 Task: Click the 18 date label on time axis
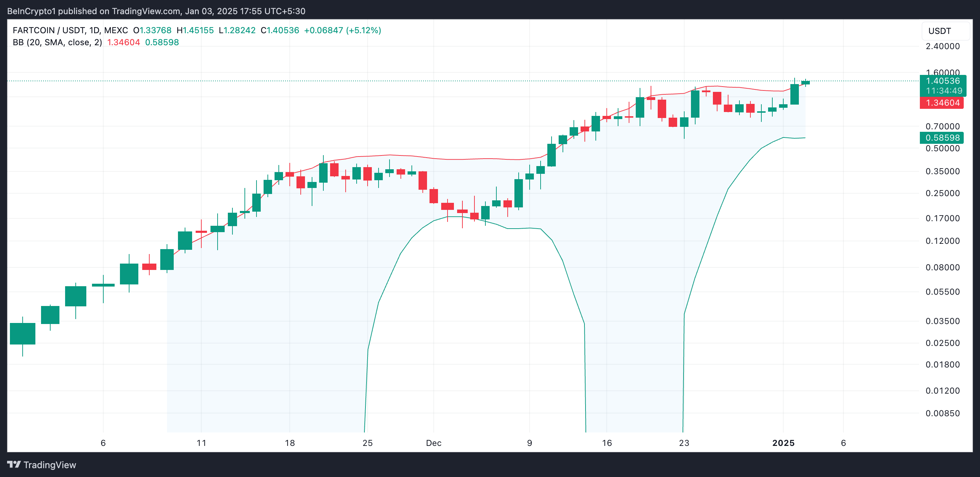(x=289, y=443)
